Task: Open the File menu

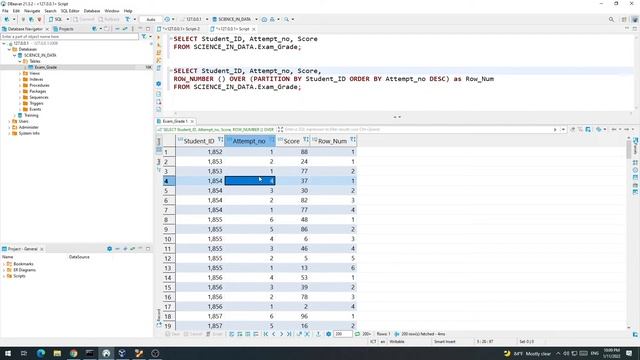Action: pos(5,11)
